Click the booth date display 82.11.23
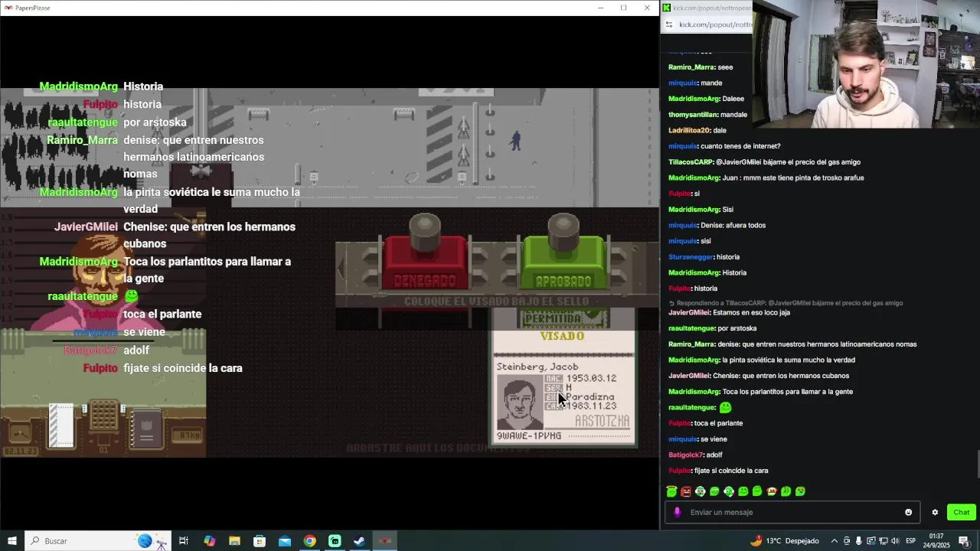 19,451
